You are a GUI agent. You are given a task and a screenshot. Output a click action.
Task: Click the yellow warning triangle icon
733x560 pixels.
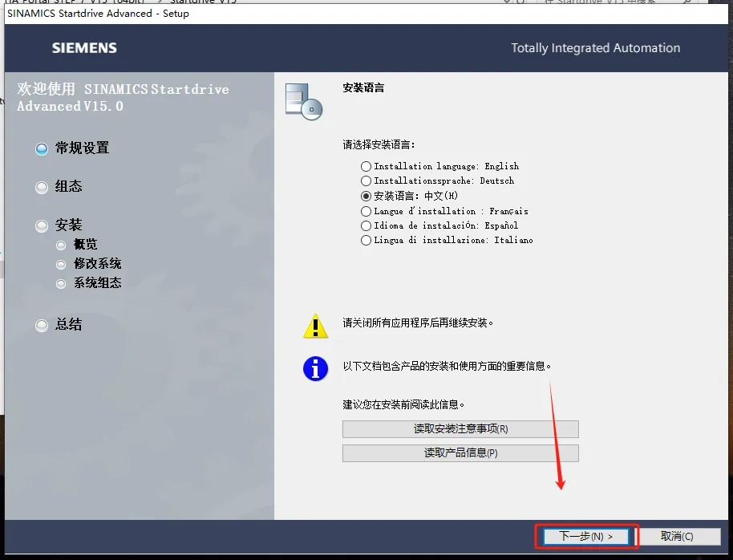coord(315,326)
